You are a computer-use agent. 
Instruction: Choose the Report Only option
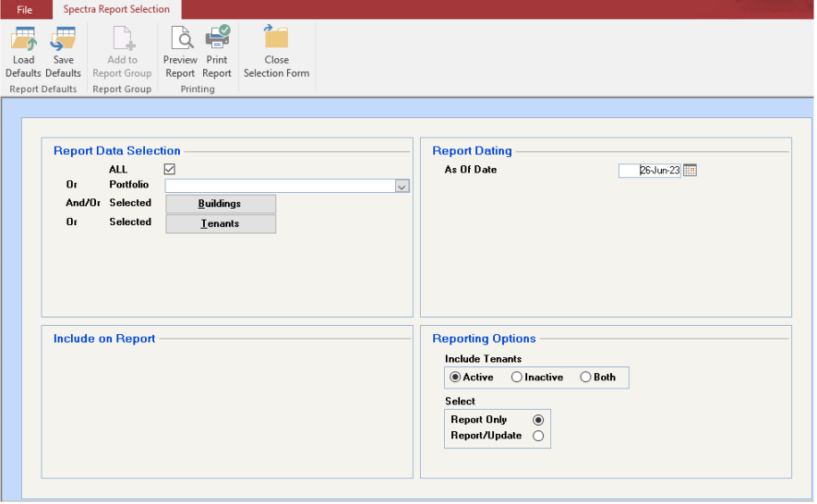point(538,420)
